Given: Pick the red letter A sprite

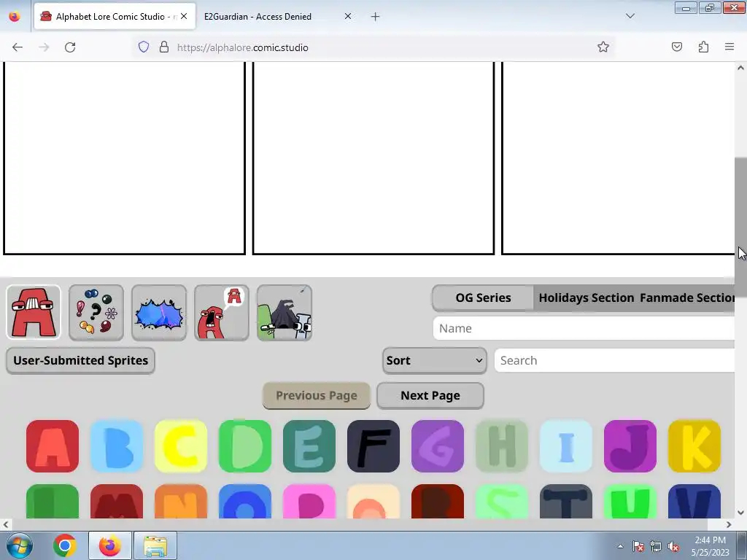Looking at the screenshot, I should point(53,446).
